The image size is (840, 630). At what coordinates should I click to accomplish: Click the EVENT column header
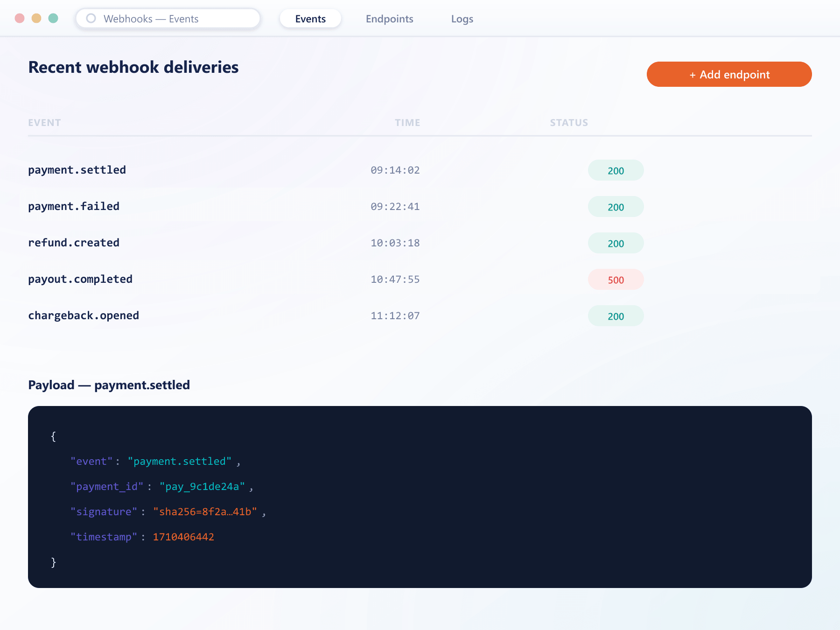[x=44, y=123]
